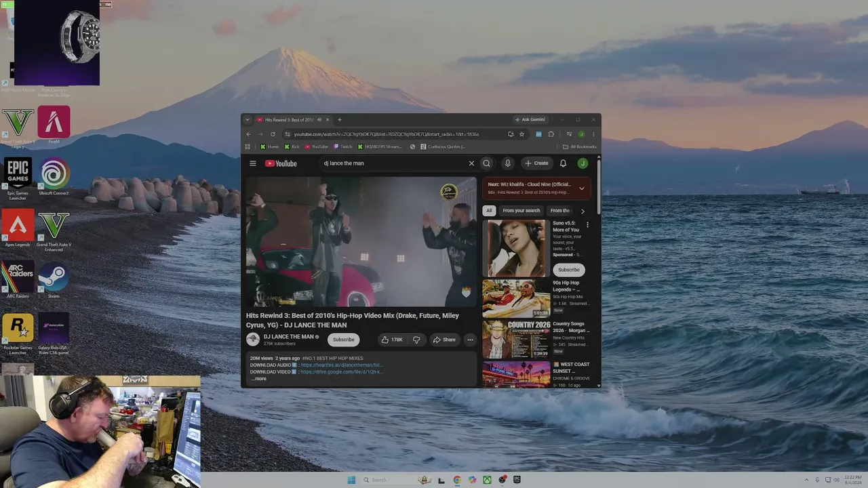Open Steam from the desktop
Screen dimensions: 868x488
[54, 280]
